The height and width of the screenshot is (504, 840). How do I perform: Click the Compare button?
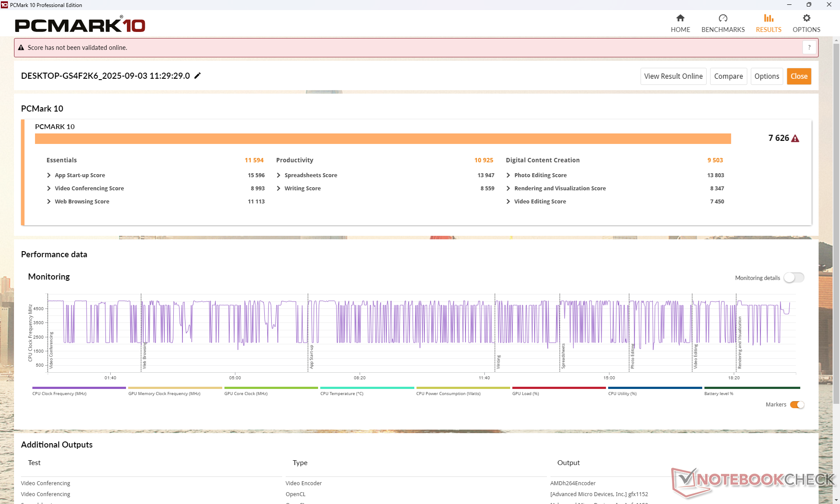(728, 76)
